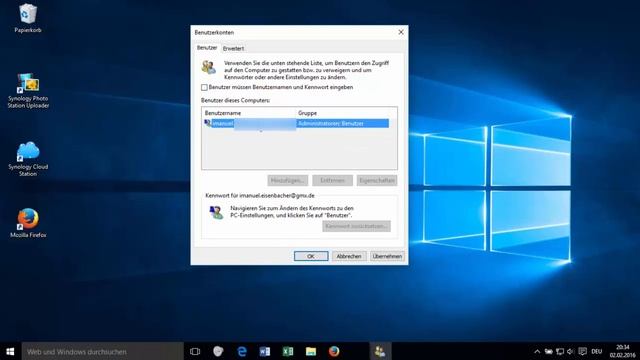Open Task View in the taskbar
Image resolution: width=640 pixels, height=360 pixels.
tap(195, 351)
